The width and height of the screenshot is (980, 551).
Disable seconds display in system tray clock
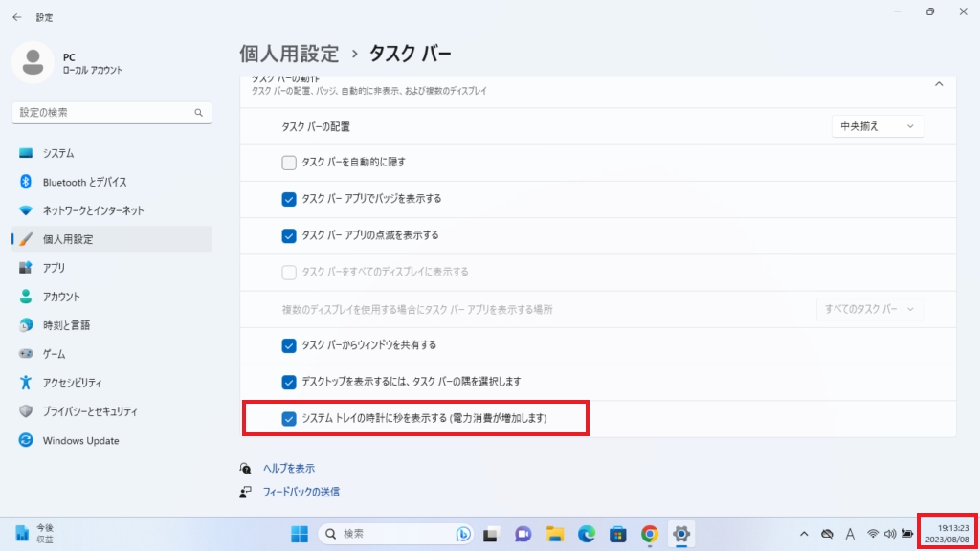pyautogui.click(x=289, y=419)
